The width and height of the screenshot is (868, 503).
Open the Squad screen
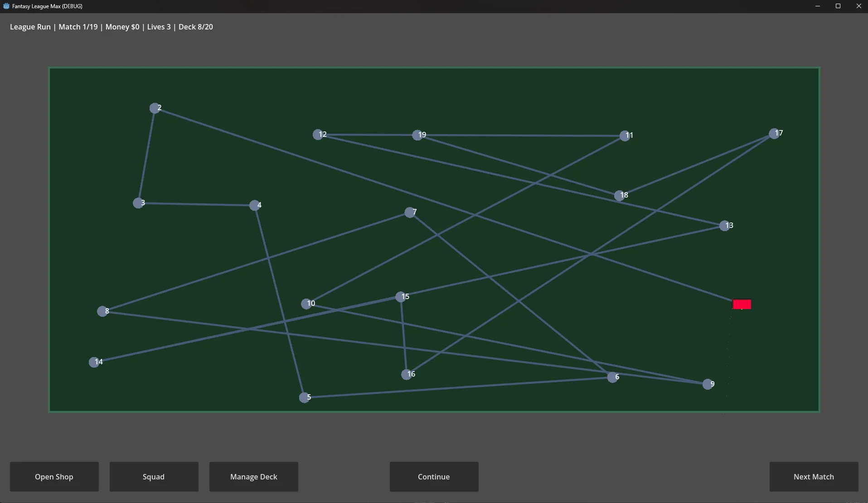click(x=154, y=477)
